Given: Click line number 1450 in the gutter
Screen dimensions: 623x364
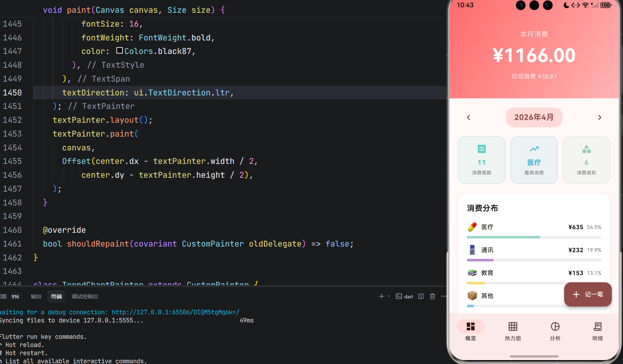Looking at the screenshot, I should point(12,93).
